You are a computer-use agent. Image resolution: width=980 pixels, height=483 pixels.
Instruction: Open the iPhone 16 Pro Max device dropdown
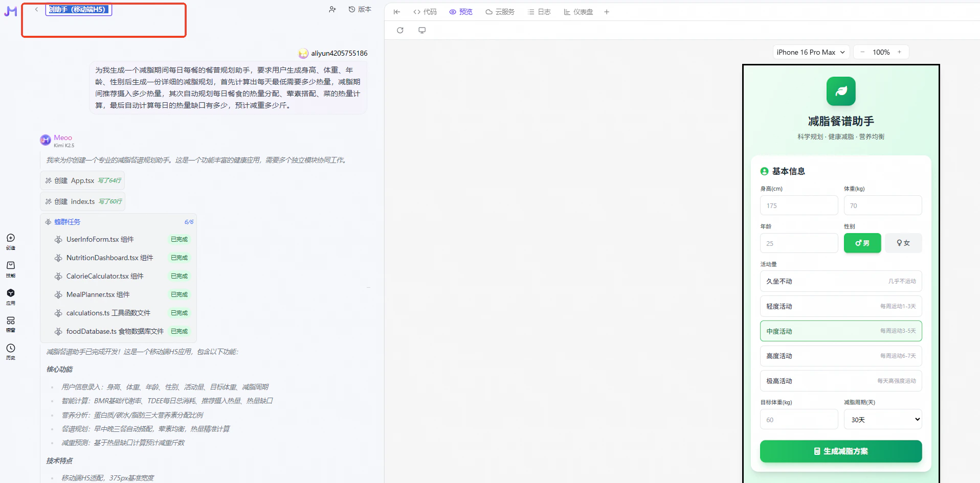point(811,52)
